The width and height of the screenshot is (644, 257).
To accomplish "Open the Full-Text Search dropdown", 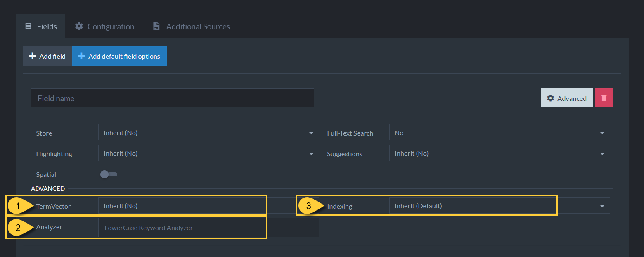I will [500, 133].
